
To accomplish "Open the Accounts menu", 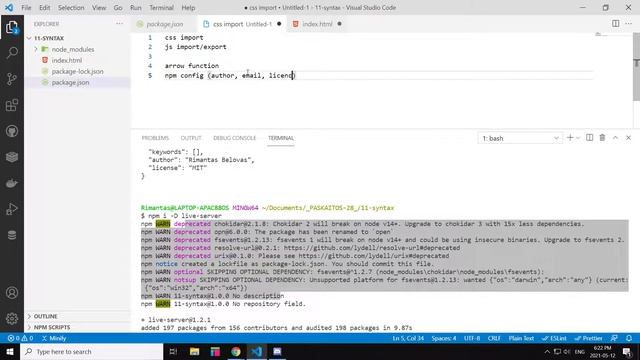I will click(12, 293).
